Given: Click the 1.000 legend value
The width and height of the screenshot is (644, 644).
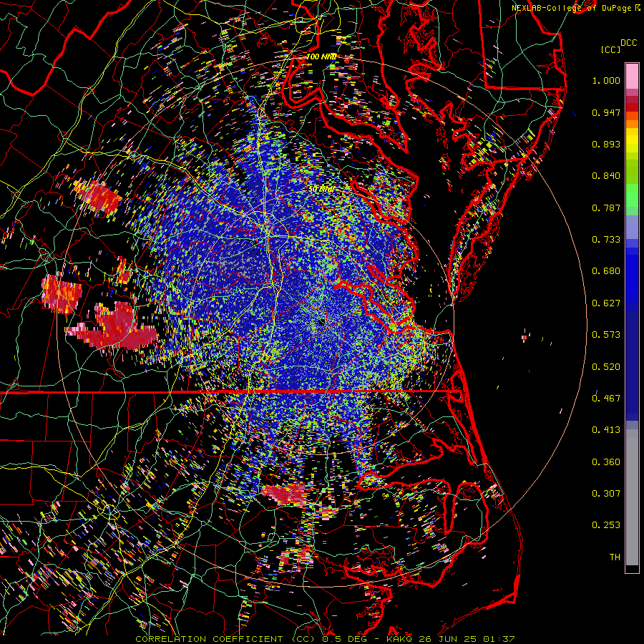Looking at the screenshot, I should pyautogui.click(x=606, y=80).
